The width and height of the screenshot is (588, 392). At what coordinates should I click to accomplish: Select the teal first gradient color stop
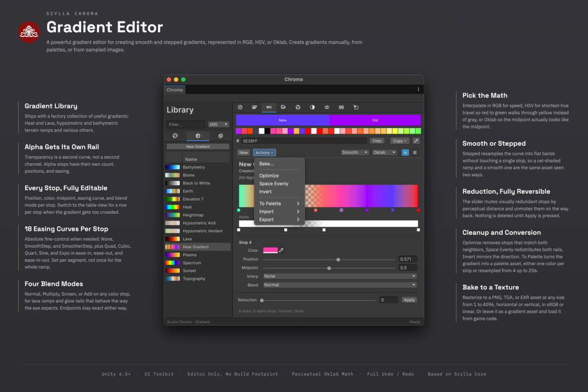(239, 210)
